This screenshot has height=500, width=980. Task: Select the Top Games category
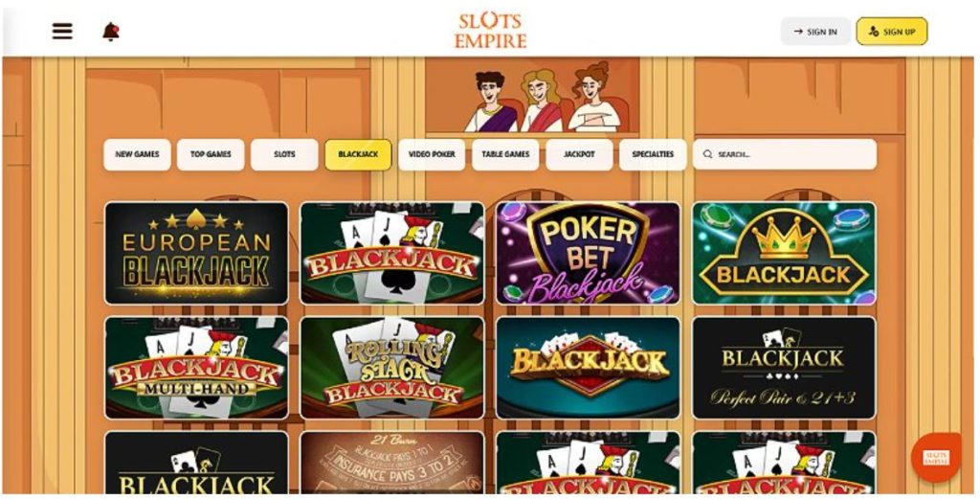coord(211,154)
